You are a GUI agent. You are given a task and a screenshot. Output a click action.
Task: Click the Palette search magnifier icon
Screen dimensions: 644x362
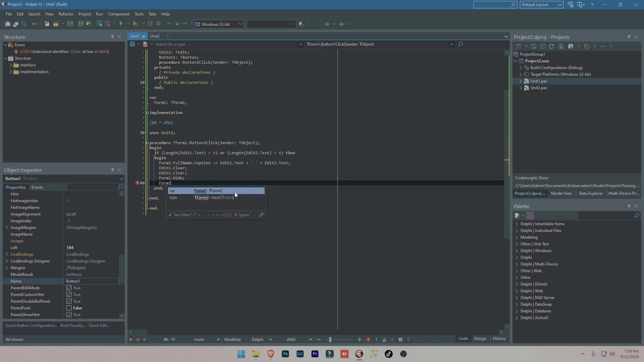pos(636,216)
